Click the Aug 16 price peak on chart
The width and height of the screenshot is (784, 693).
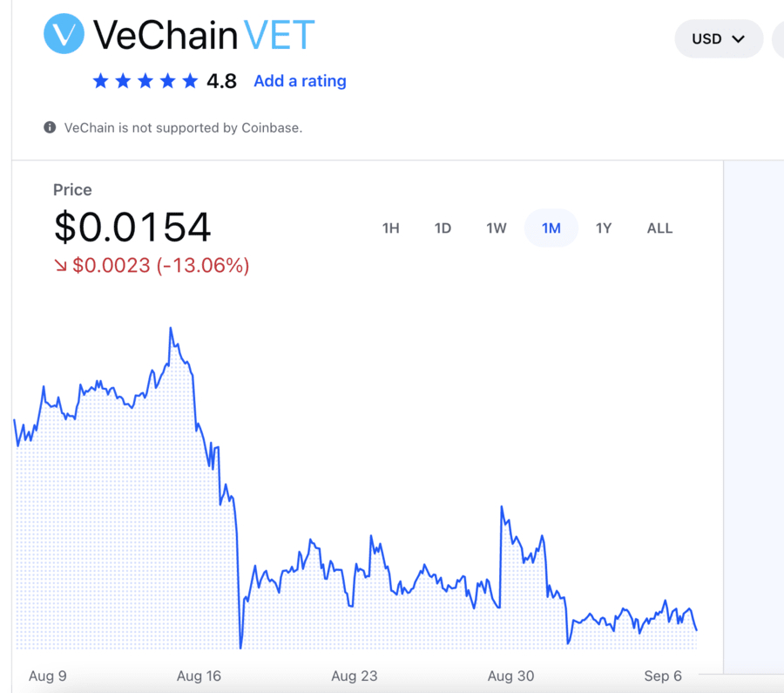pos(171,329)
